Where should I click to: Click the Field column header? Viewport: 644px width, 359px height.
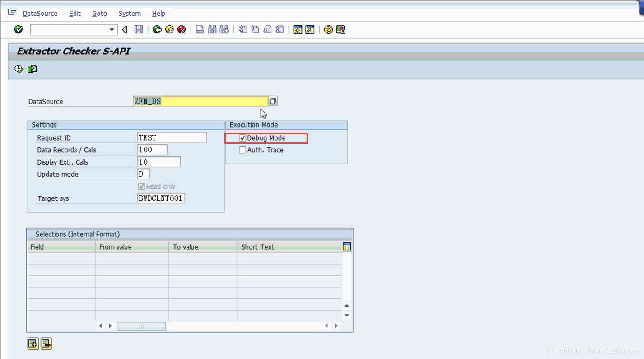61,247
